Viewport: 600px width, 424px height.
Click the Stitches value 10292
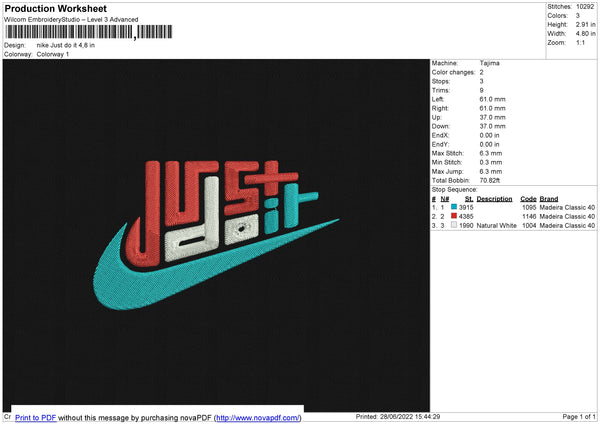pos(585,7)
